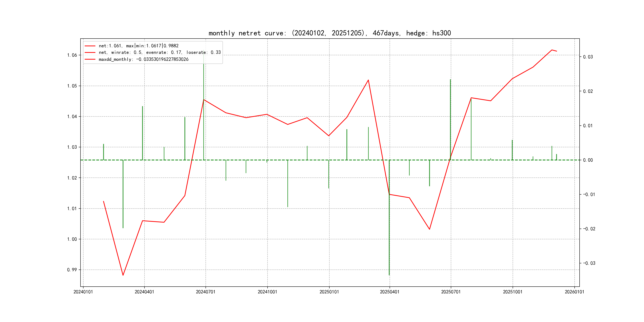Viewport: 644px width, 322px height.
Task: Click the maxdd_monthly legend entry text
Action: tap(144, 59)
